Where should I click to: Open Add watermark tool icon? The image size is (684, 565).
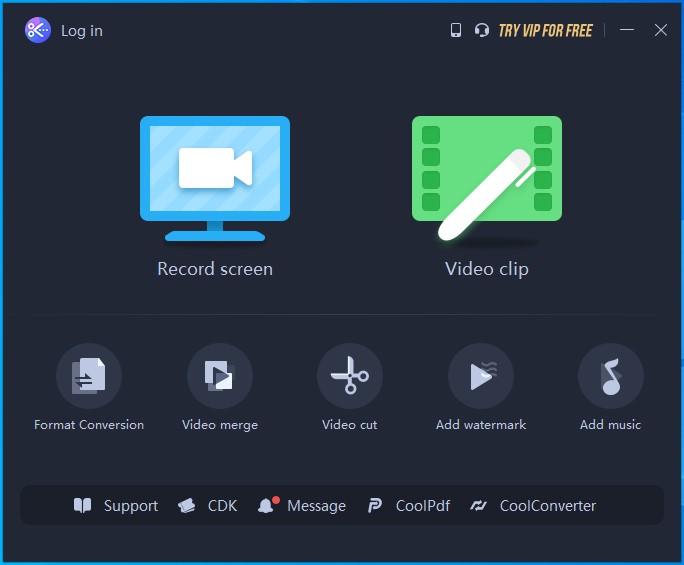[481, 376]
